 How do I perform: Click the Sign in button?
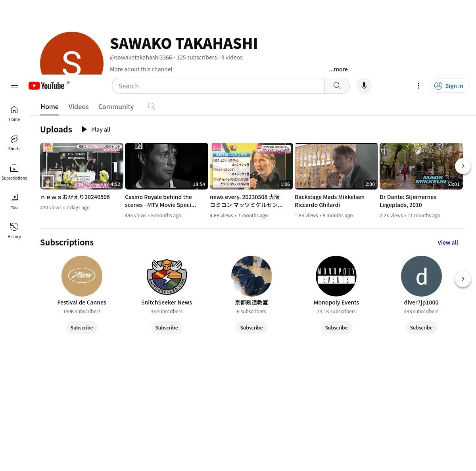click(449, 86)
